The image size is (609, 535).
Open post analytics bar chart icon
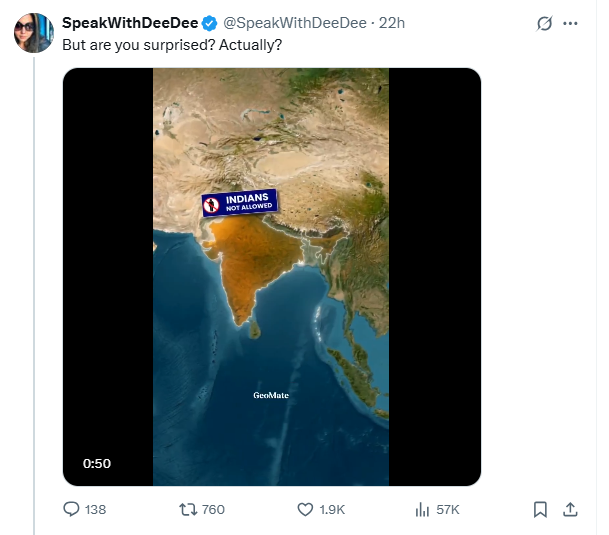[422, 509]
